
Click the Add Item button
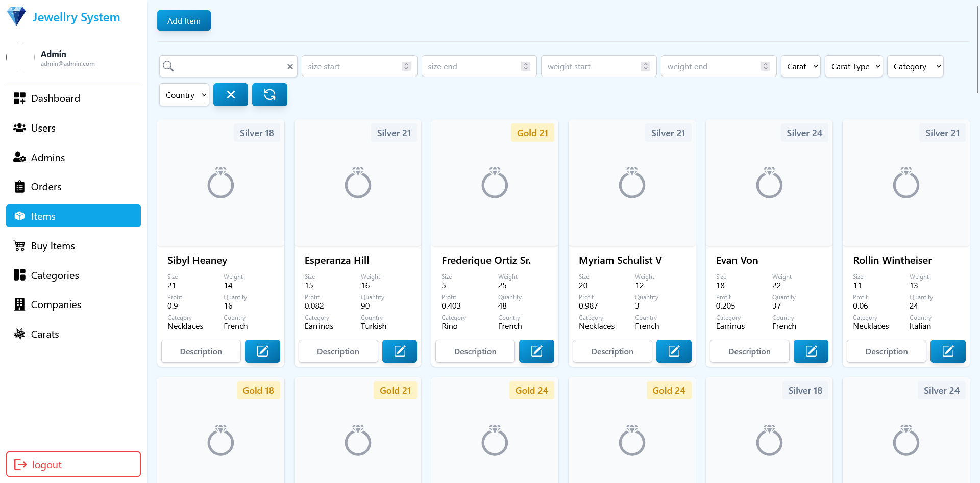click(x=184, y=21)
